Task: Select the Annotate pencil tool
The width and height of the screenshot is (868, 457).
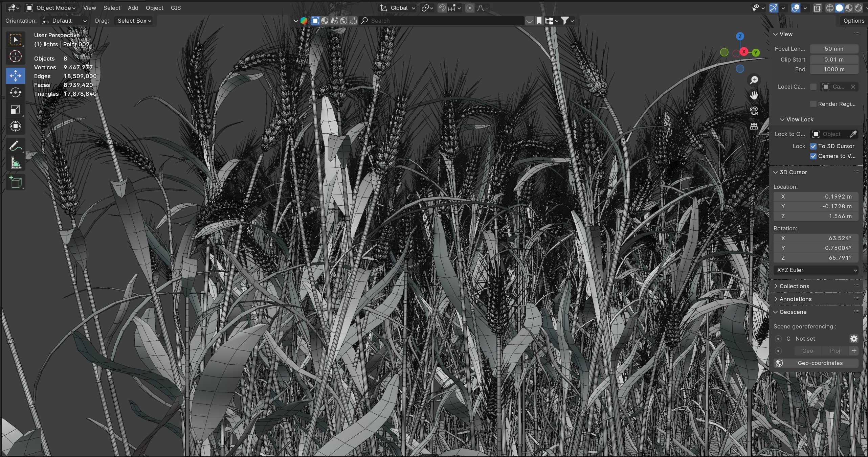Action: tap(15, 146)
